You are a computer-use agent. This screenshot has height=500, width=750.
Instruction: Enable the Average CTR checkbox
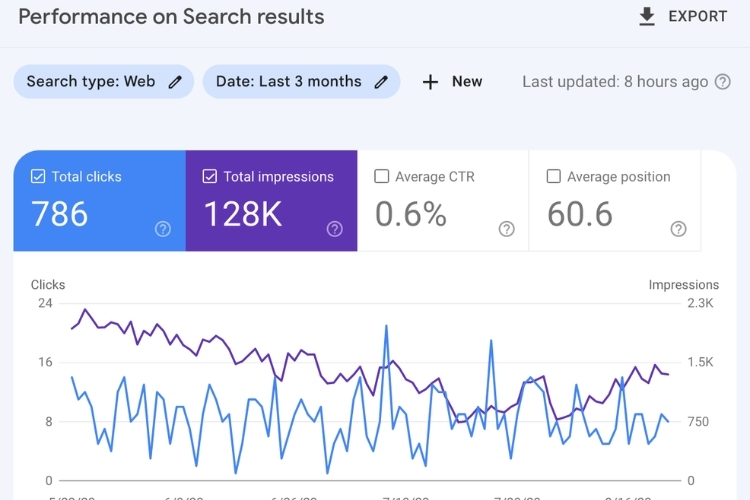pyautogui.click(x=381, y=176)
